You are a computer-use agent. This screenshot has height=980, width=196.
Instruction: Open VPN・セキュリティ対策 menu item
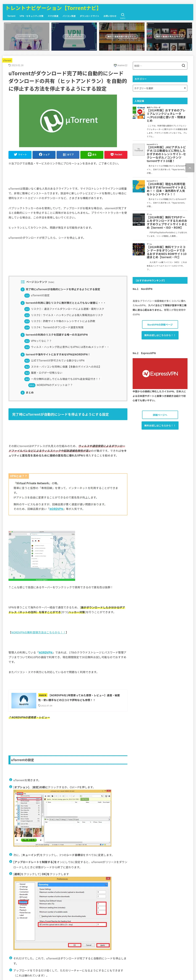pyautogui.click(x=32, y=16)
